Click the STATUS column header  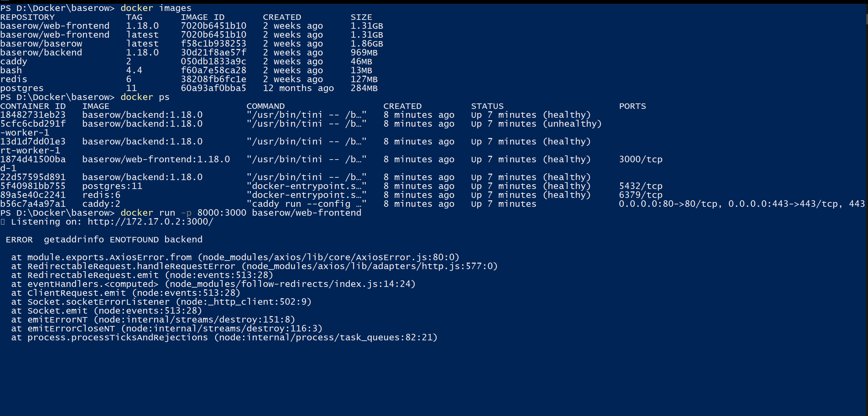pyautogui.click(x=487, y=106)
